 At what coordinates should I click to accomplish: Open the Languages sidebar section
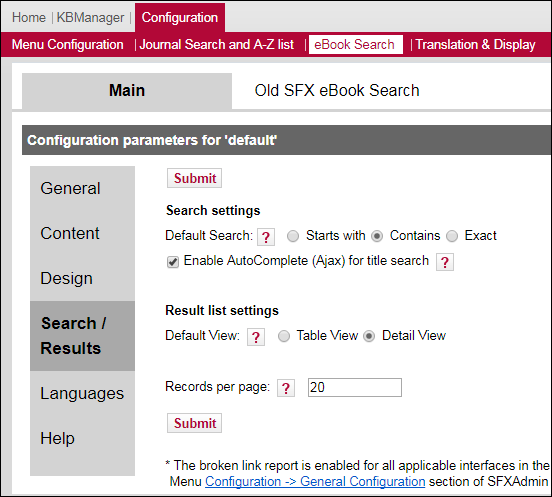[82, 393]
